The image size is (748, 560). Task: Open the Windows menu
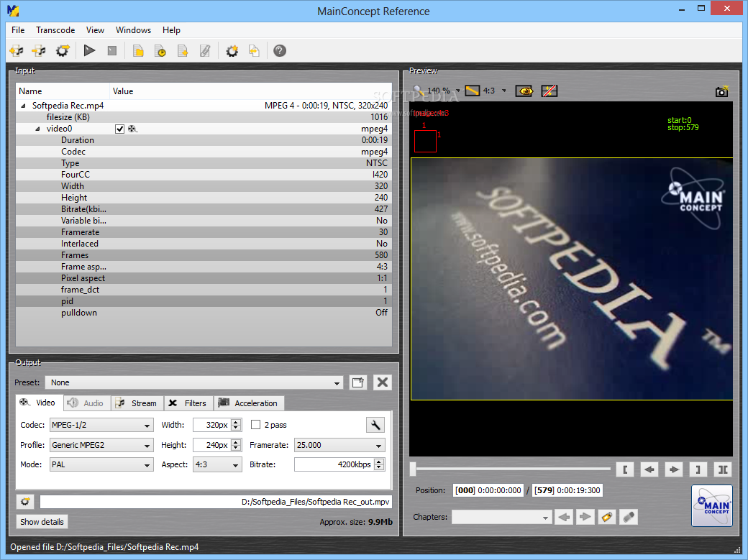(133, 30)
